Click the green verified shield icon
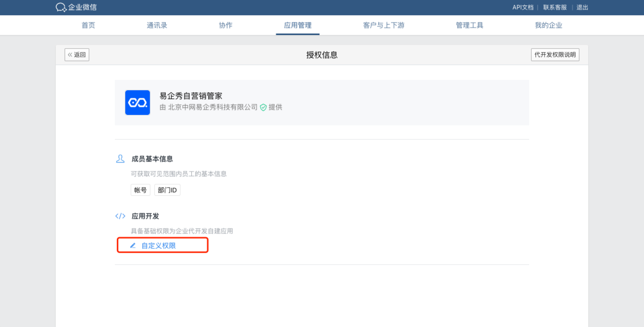 263,107
